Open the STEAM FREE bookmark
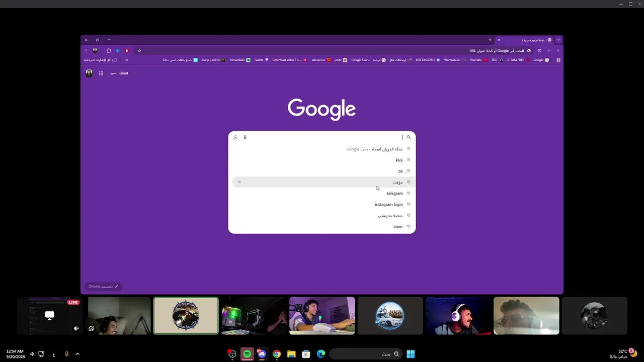The width and height of the screenshot is (644, 362). (x=518, y=60)
